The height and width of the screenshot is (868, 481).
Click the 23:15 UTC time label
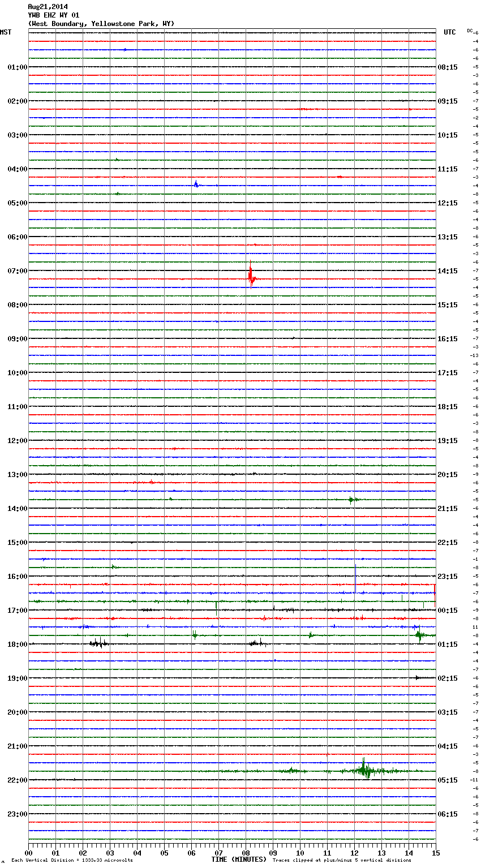coord(448,577)
